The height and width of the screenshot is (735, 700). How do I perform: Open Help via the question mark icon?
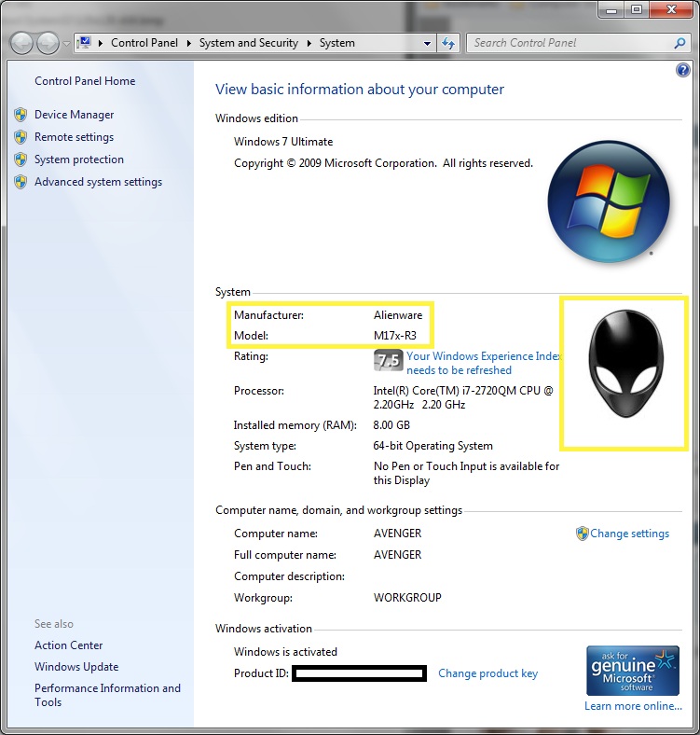[x=682, y=70]
